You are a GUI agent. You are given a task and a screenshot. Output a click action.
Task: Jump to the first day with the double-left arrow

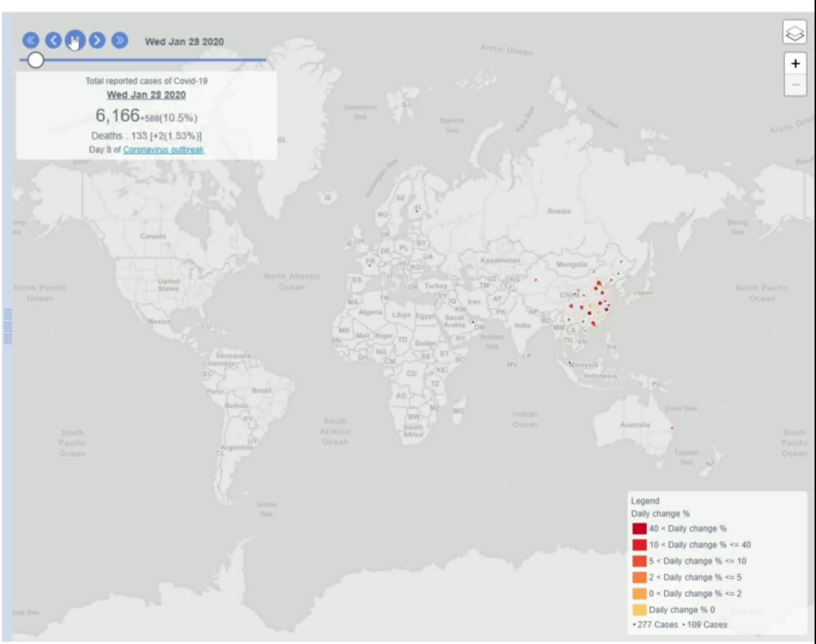[31, 41]
